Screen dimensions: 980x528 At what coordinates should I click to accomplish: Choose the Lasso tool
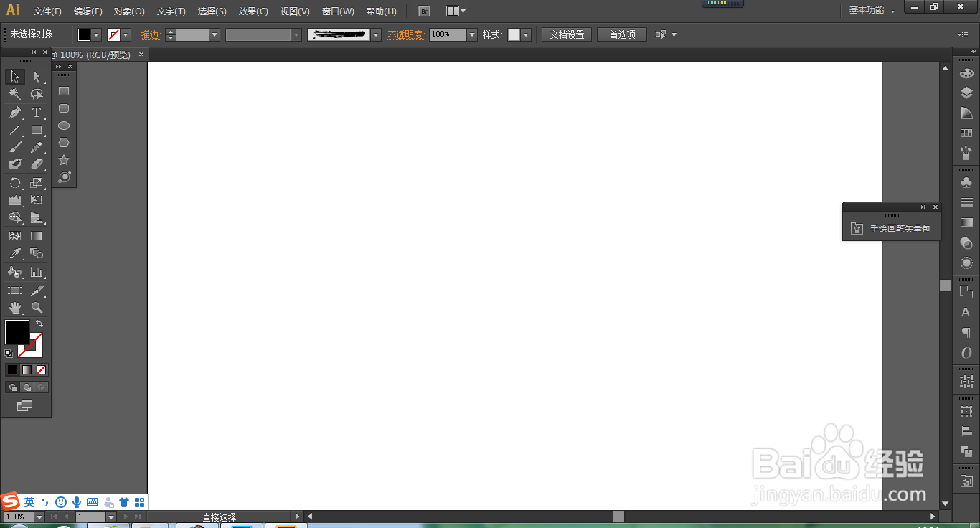(37, 95)
